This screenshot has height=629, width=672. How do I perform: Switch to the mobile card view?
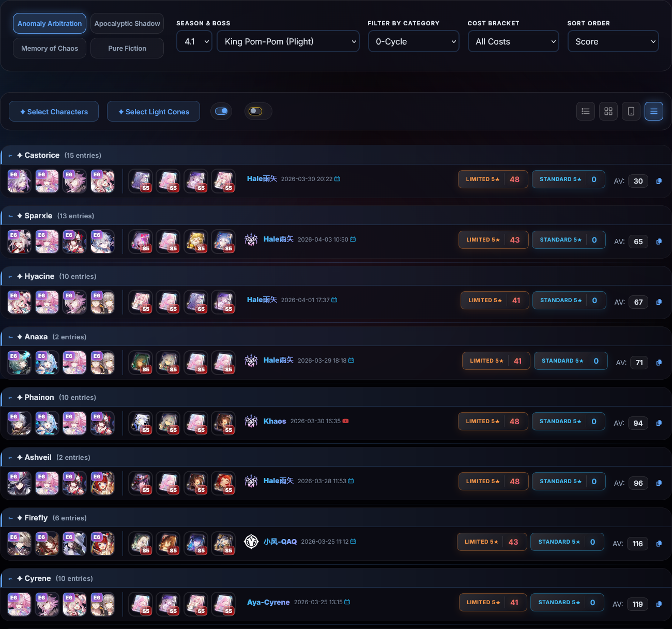pyautogui.click(x=631, y=111)
